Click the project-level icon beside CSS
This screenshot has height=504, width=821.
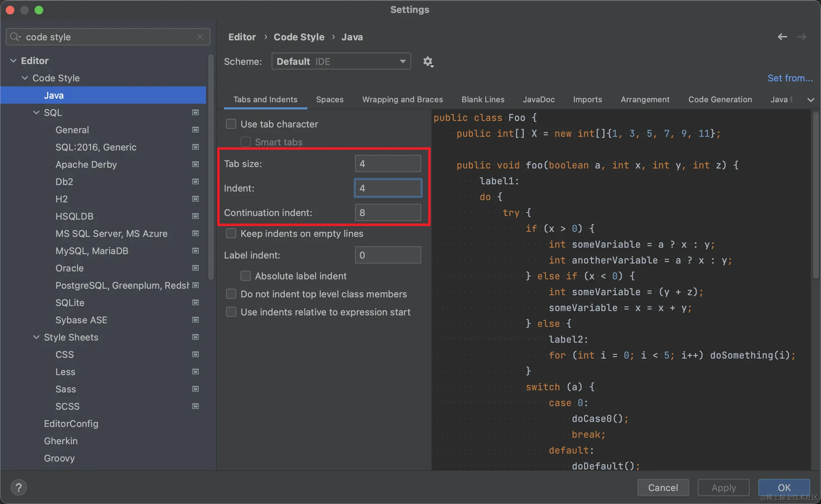(196, 355)
